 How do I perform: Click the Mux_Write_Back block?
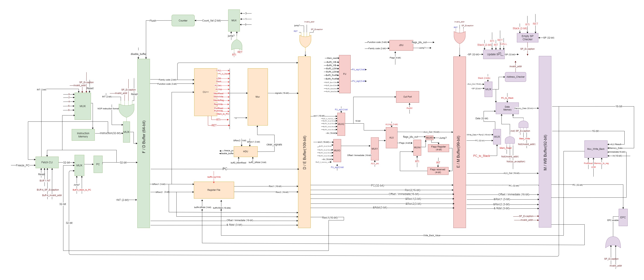click(x=595, y=149)
